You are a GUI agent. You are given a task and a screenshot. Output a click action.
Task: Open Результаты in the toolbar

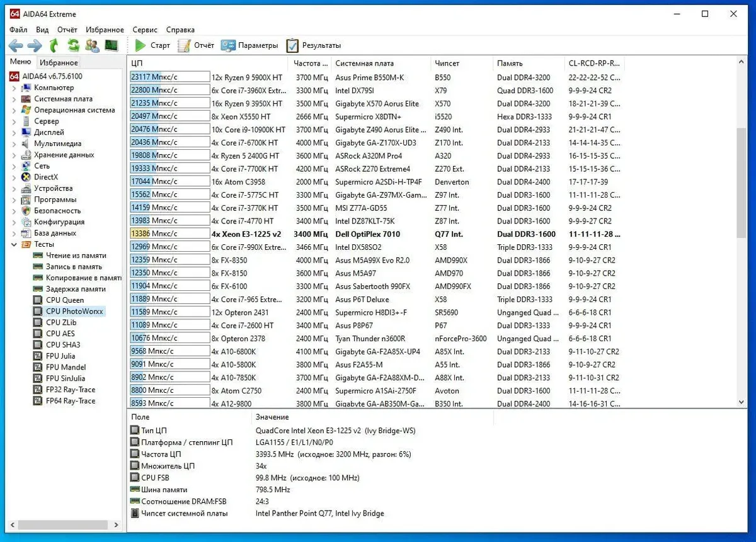314,45
